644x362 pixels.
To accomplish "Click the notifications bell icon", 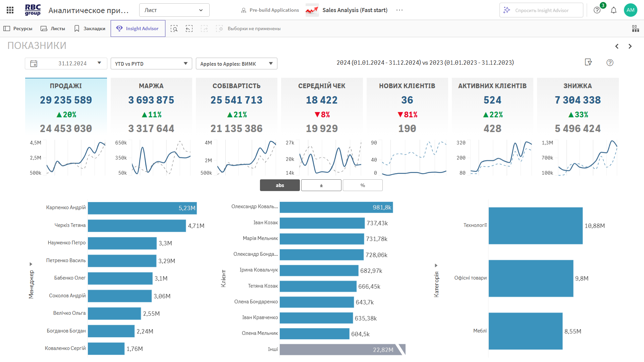I will [613, 10].
